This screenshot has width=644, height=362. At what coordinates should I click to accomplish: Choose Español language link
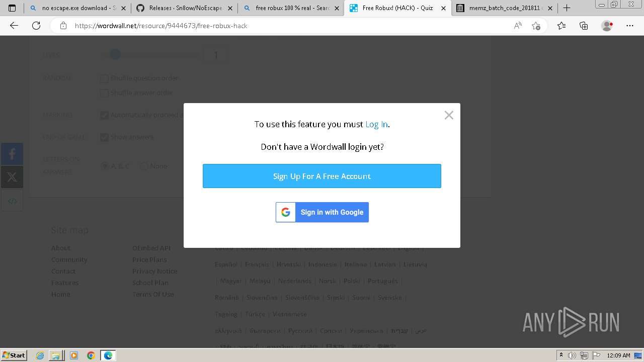226,264
